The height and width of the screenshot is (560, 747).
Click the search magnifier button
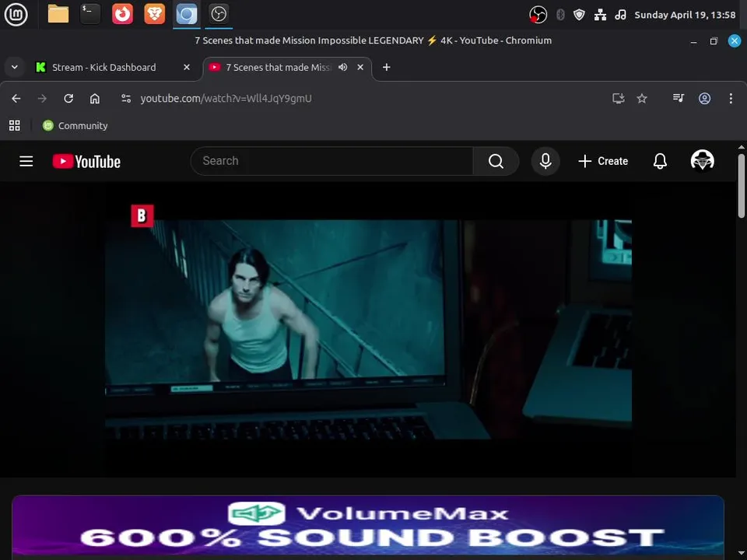point(496,161)
